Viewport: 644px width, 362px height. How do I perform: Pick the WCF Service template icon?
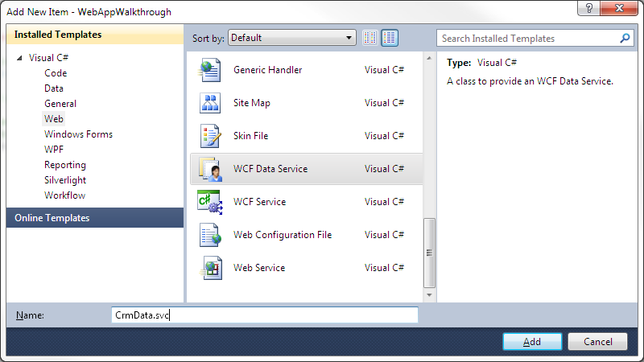210,202
